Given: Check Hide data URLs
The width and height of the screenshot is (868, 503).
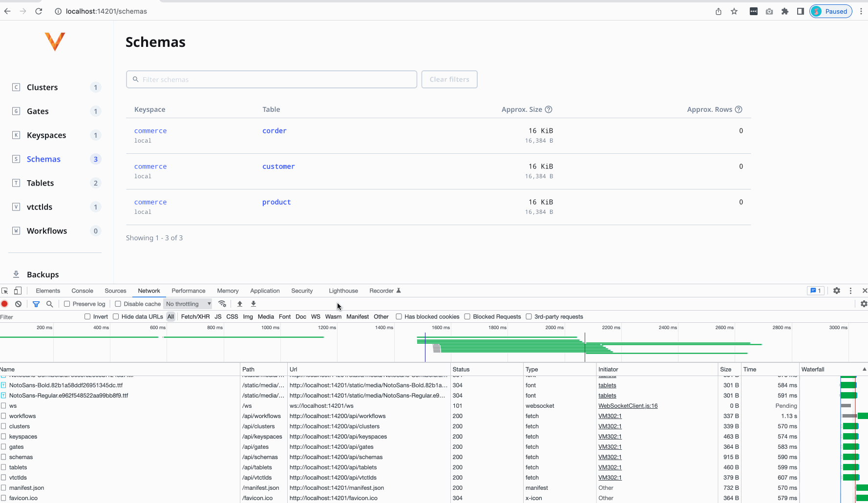Looking at the screenshot, I should click(116, 316).
